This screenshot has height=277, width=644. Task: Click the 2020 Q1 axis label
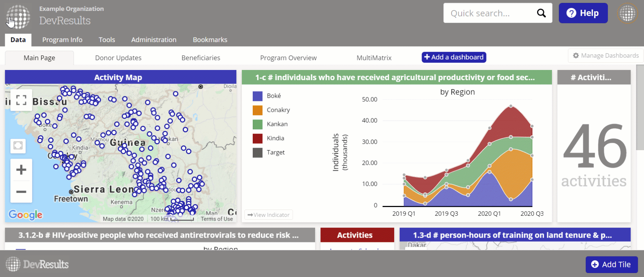(x=489, y=214)
